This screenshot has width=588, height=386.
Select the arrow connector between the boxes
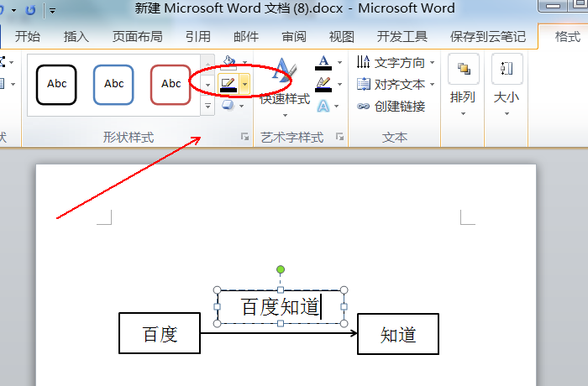click(279, 333)
